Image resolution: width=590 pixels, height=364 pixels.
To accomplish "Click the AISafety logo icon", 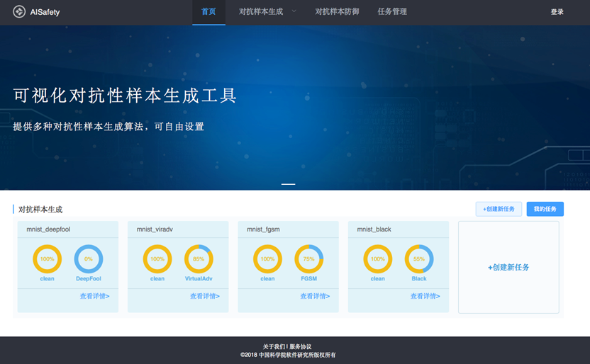I will click(19, 12).
